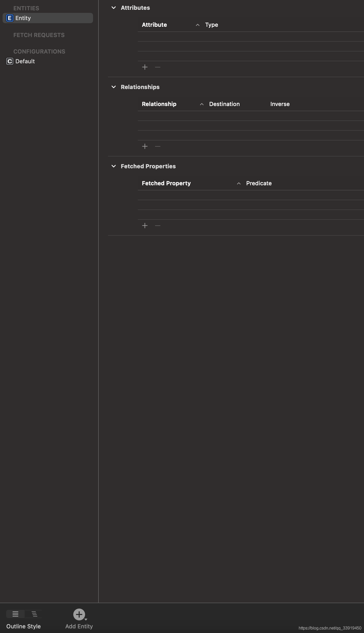The height and width of the screenshot is (633, 364).
Task: Add a new attribute with plus button
Action: 145,67
